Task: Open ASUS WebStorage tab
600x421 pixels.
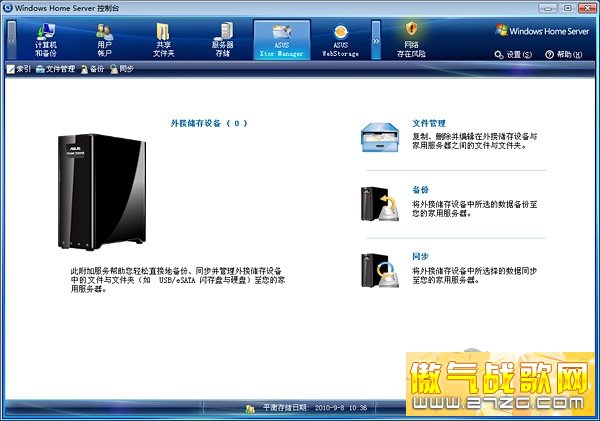Action: [x=341, y=40]
